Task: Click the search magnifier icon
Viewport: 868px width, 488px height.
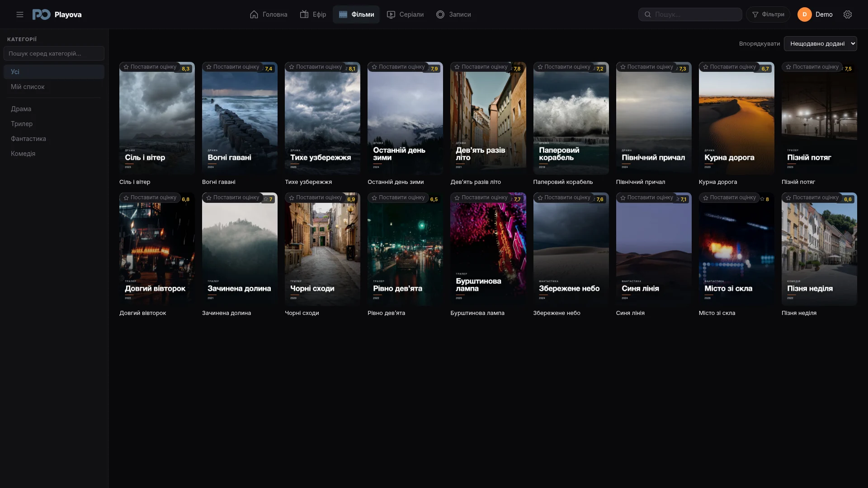Action: pos(647,14)
